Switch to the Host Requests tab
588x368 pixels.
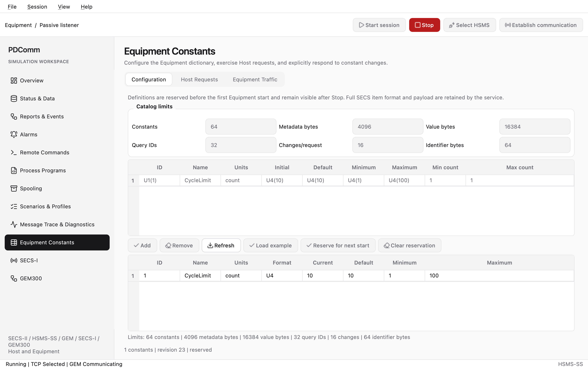point(199,80)
